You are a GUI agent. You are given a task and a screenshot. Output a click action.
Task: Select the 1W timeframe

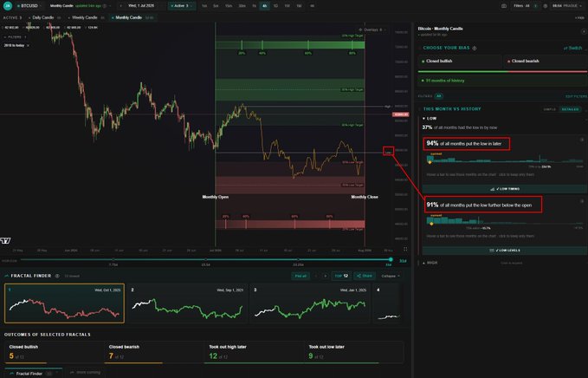pyautogui.click(x=288, y=6)
